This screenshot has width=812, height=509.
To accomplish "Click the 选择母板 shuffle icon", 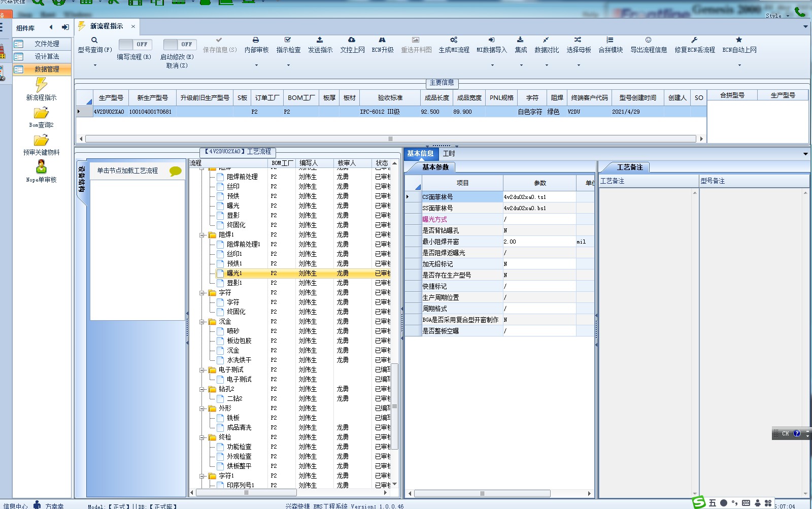I will 578,40.
